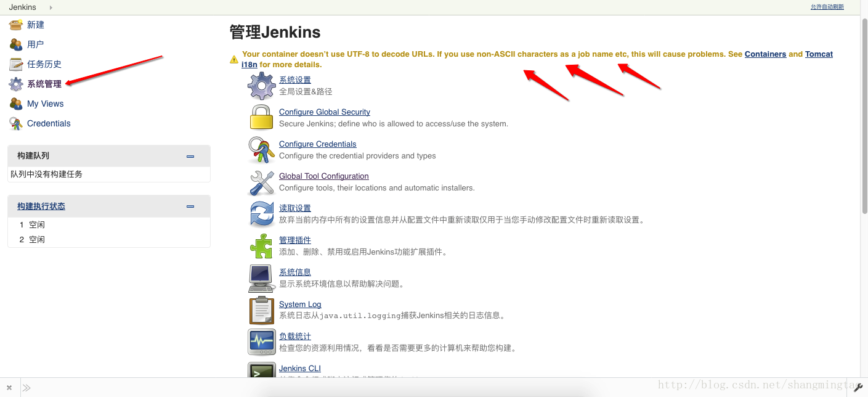The width and height of the screenshot is (868, 397).
Task: Follow the Tomcat i18n link
Action: click(819, 54)
